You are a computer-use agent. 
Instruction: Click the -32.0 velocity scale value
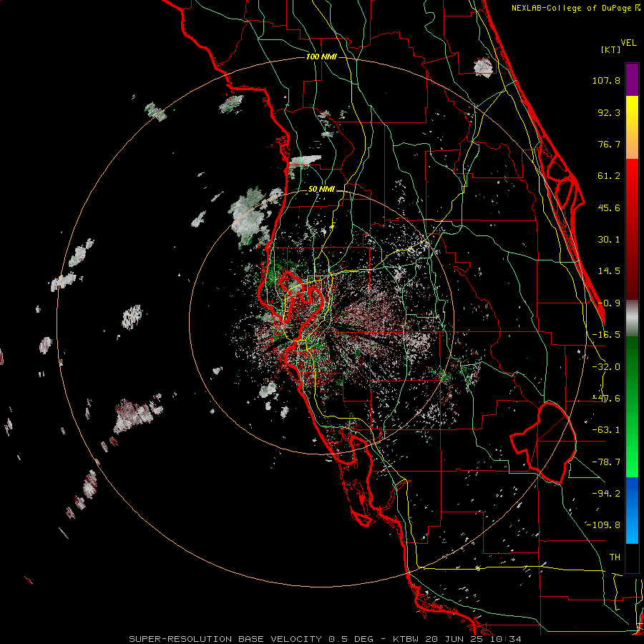coord(606,367)
